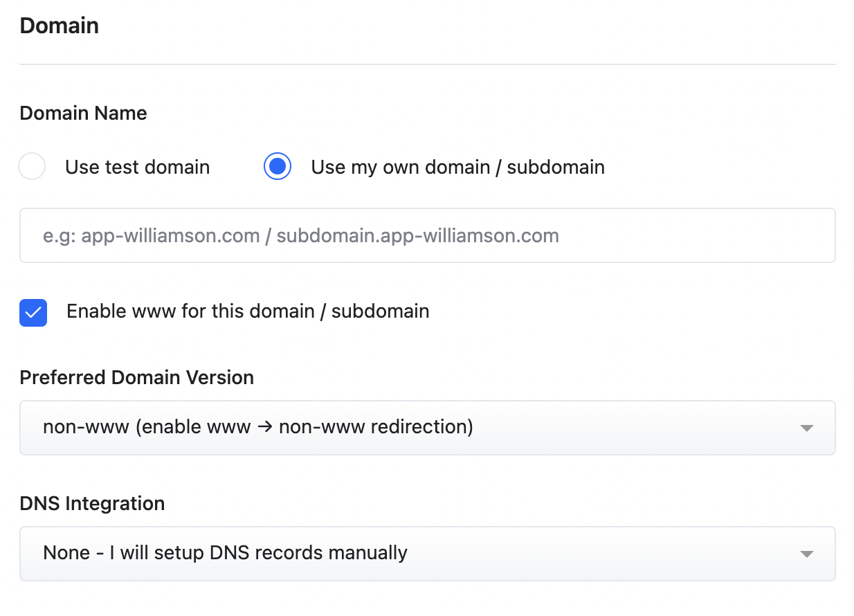Viewport: 854px width, 616px height.
Task: Click the "Preferred Domain Version" label
Action: click(136, 377)
